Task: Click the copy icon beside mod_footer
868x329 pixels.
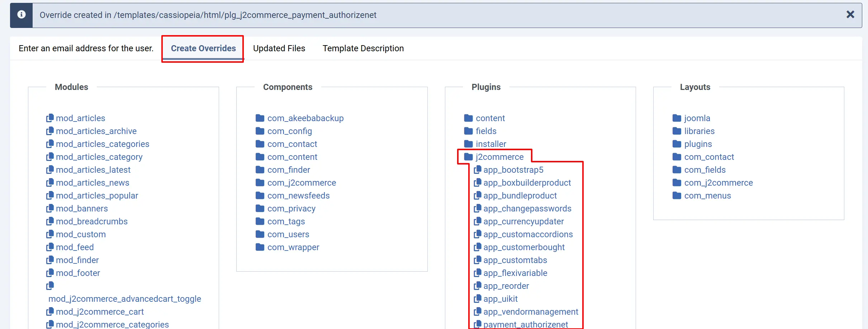Action: pyautogui.click(x=50, y=273)
